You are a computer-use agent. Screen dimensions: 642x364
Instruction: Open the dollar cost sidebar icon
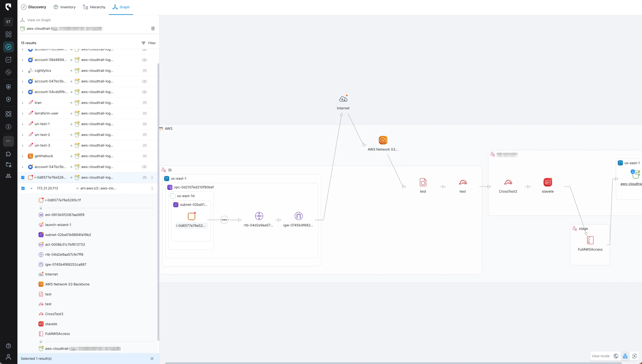(8, 127)
